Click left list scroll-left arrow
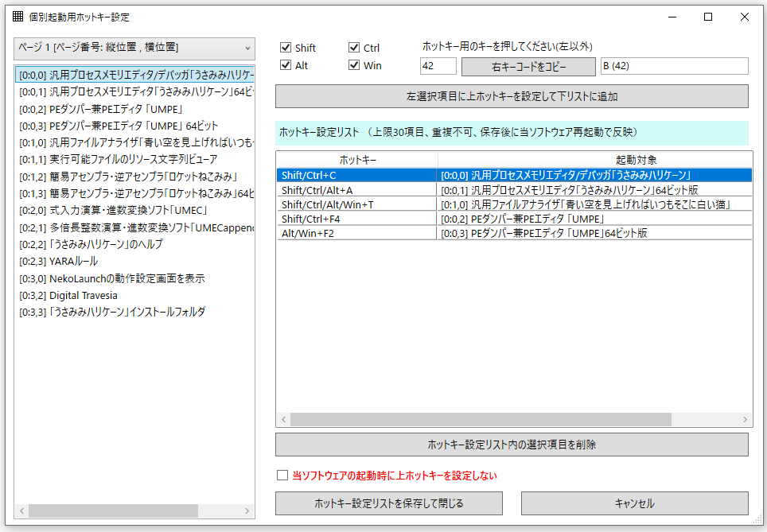767x532 pixels. pyautogui.click(x=22, y=511)
